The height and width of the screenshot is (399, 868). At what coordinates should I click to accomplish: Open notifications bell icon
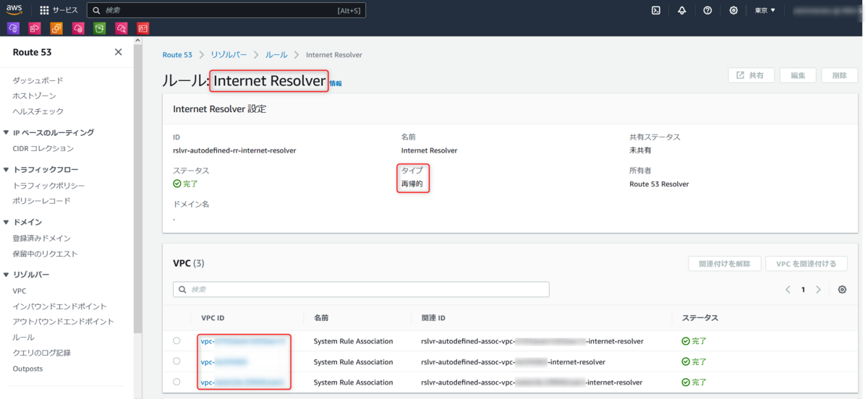[x=682, y=10]
